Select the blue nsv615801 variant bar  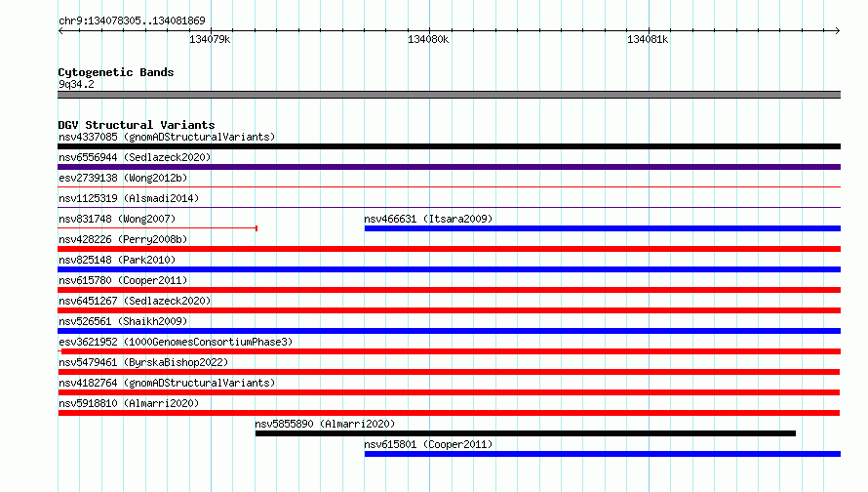pos(603,454)
